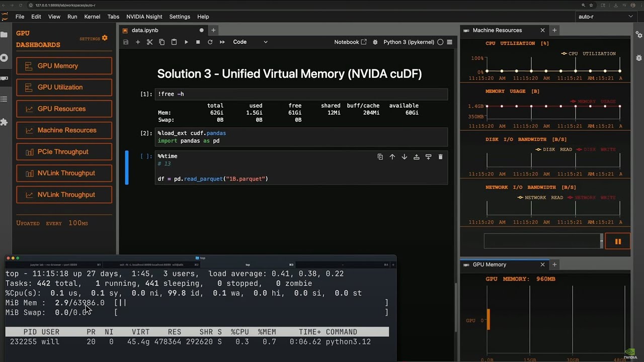Add new tab next to GPU Memory
644x362 pixels.
(x=554, y=264)
